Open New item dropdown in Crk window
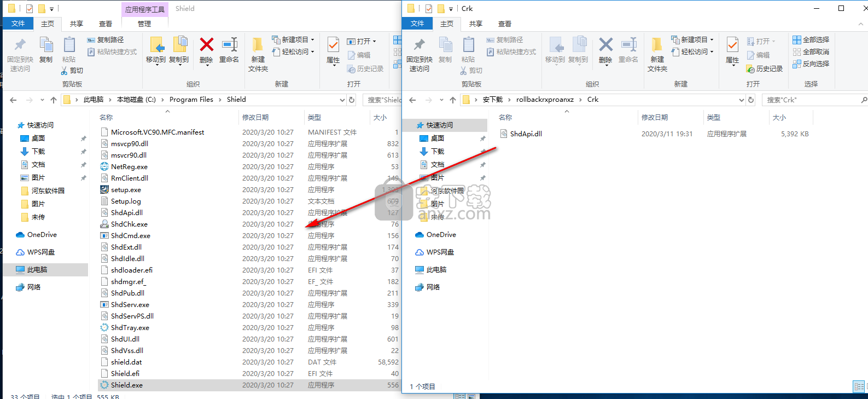The width and height of the screenshot is (868, 399). point(693,40)
